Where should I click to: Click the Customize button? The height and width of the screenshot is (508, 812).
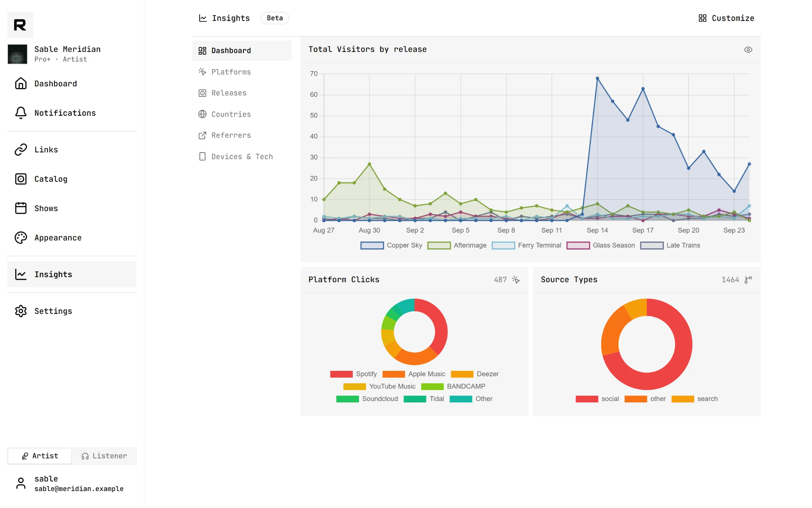pos(726,18)
